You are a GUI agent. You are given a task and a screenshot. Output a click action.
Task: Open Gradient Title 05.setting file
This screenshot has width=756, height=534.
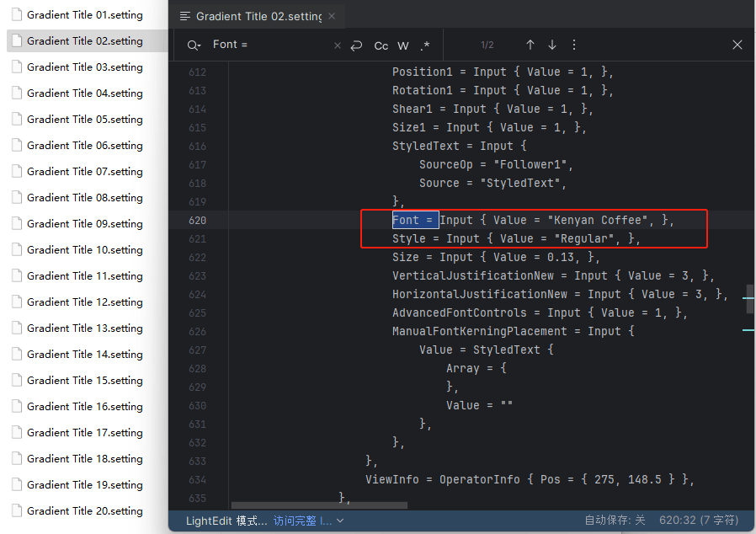(84, 119)
